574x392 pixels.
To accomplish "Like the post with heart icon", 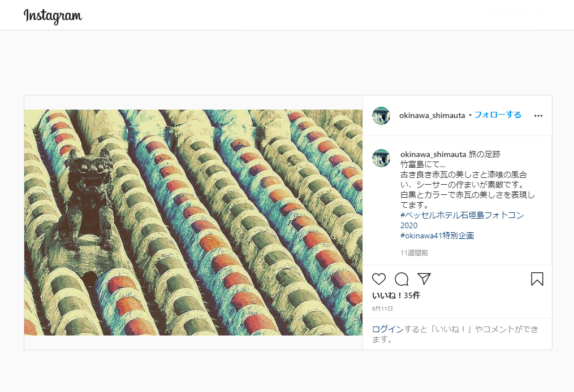I will point(379,279).
